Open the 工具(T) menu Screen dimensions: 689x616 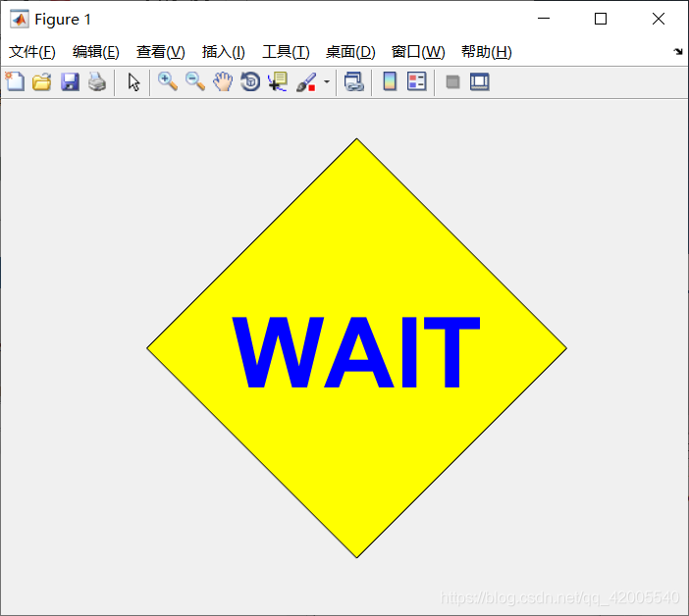click(286, 52)
